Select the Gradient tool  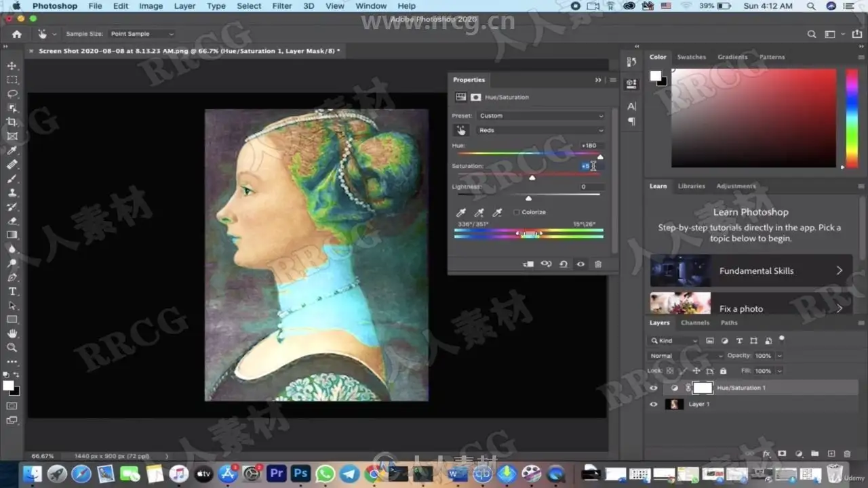12,235
